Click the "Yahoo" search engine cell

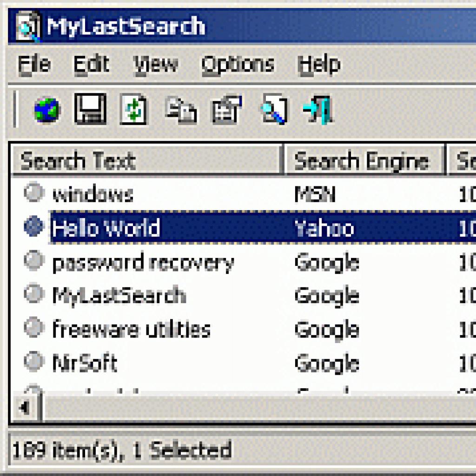[324, 227]
